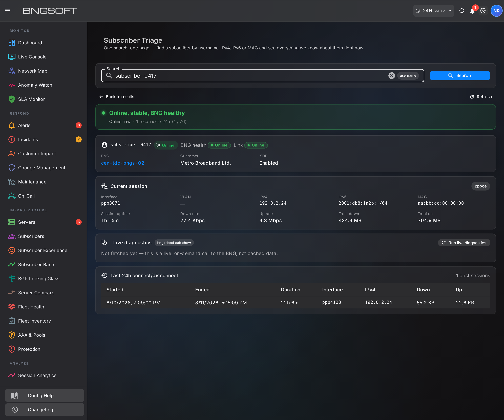Screen dimensions: 504x420
Task: Clear the search field with the X
Action: point(392,76)
